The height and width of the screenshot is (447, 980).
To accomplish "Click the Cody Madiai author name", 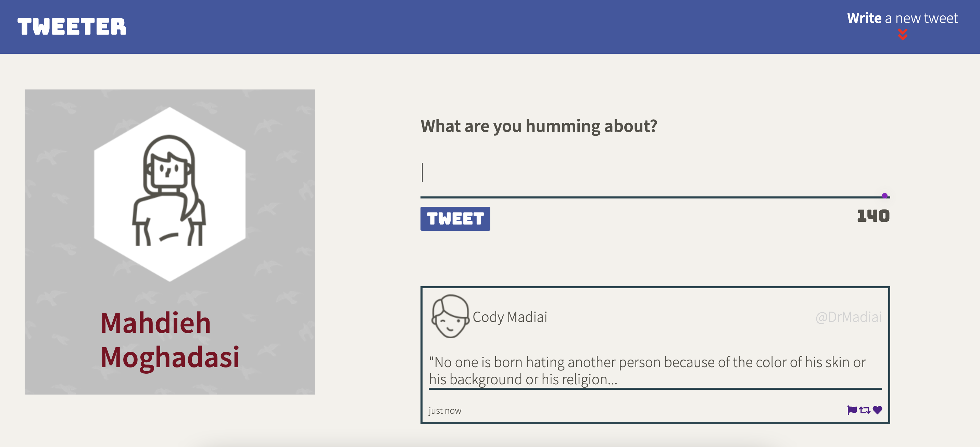I will [x=510, y=317].
